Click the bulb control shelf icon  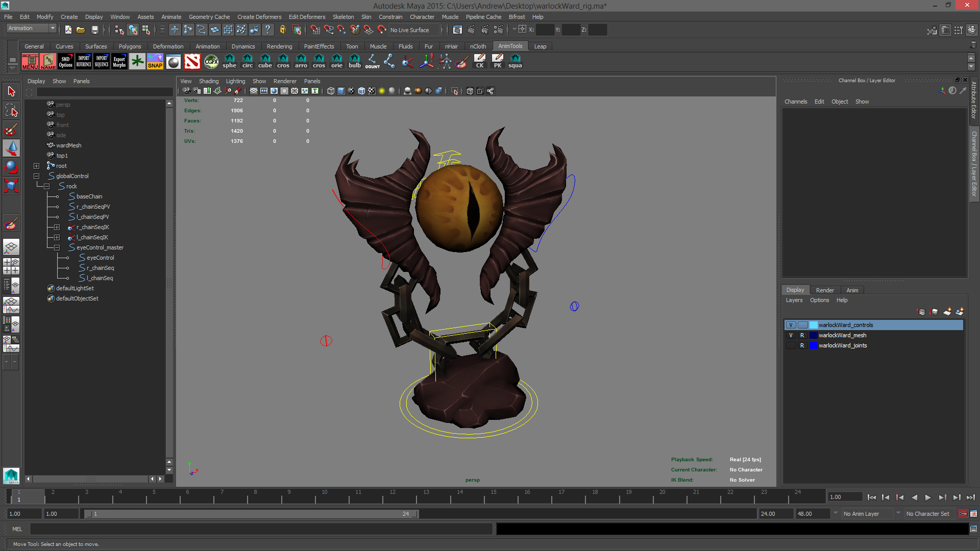click(x=354, y=62)
